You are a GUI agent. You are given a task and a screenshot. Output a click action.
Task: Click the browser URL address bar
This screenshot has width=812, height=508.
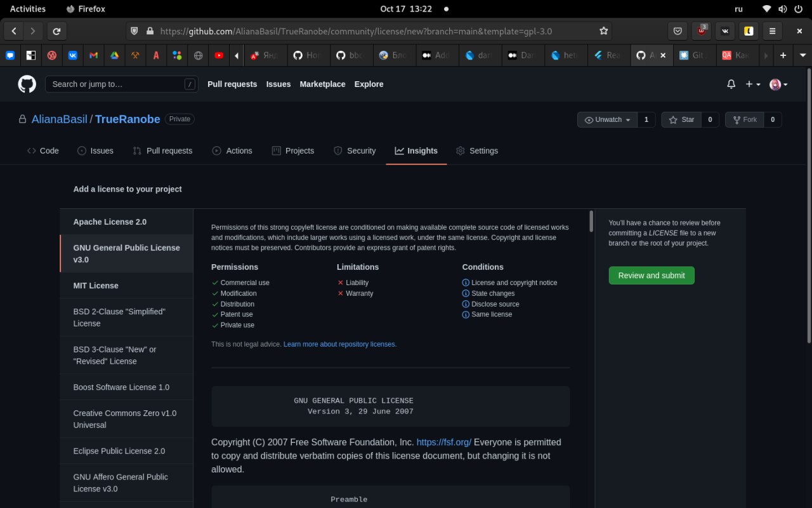click(x=368, y=30)
